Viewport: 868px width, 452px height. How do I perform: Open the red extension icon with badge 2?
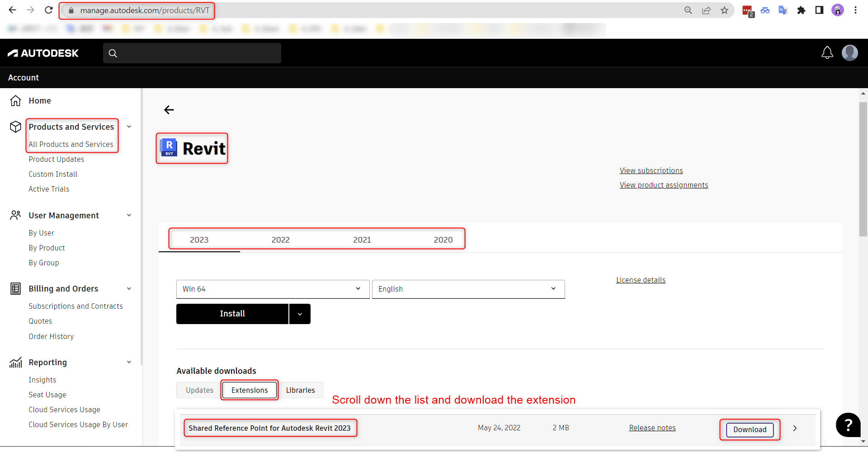click(748, 11)
